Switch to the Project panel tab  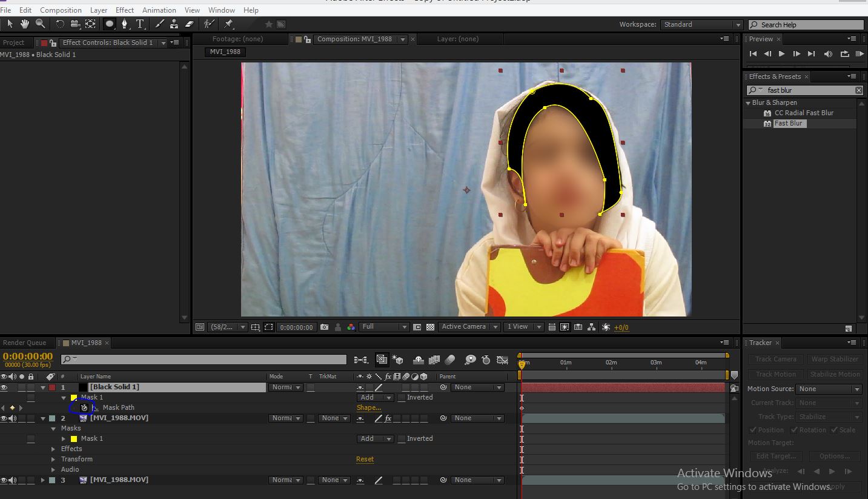[13, 42]
